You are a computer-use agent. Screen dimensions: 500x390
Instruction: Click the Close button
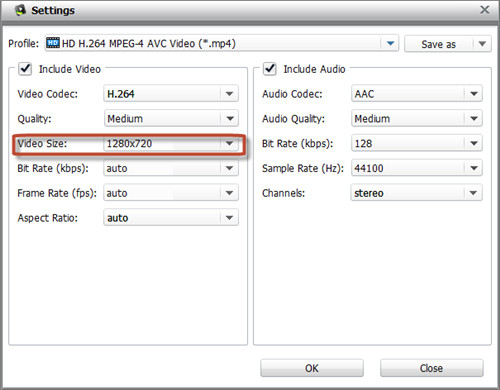(432, 368)
